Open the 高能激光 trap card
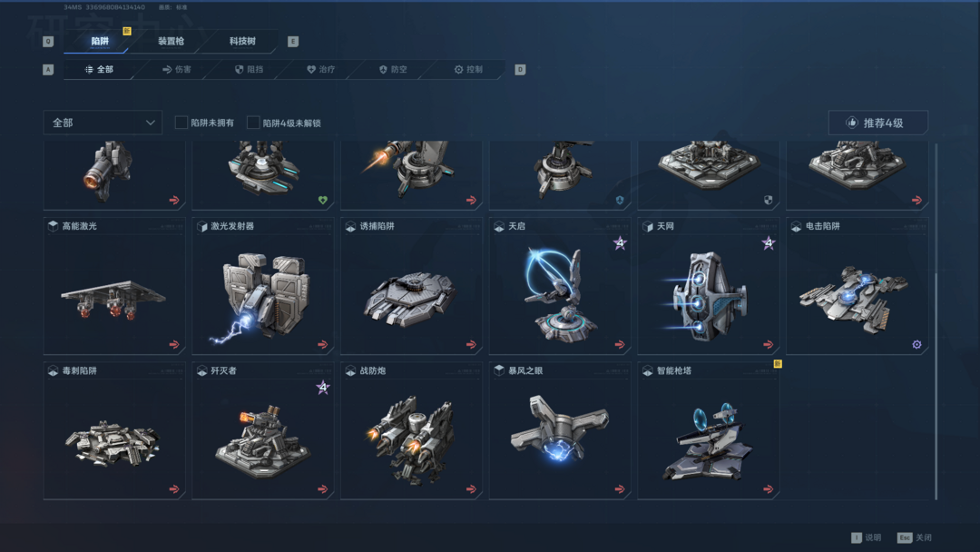The height and width of the screenshot is (552, 980). coord(114,286)
